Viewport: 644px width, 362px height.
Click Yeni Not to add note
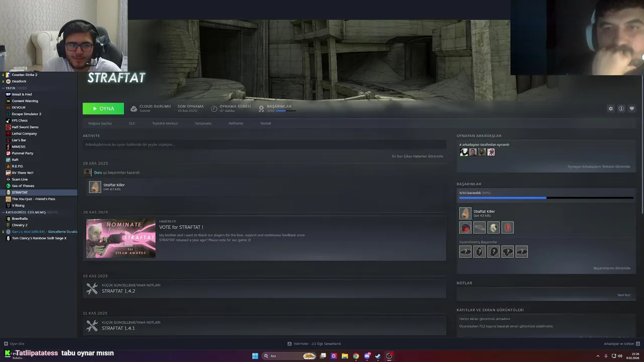[624, 295]
